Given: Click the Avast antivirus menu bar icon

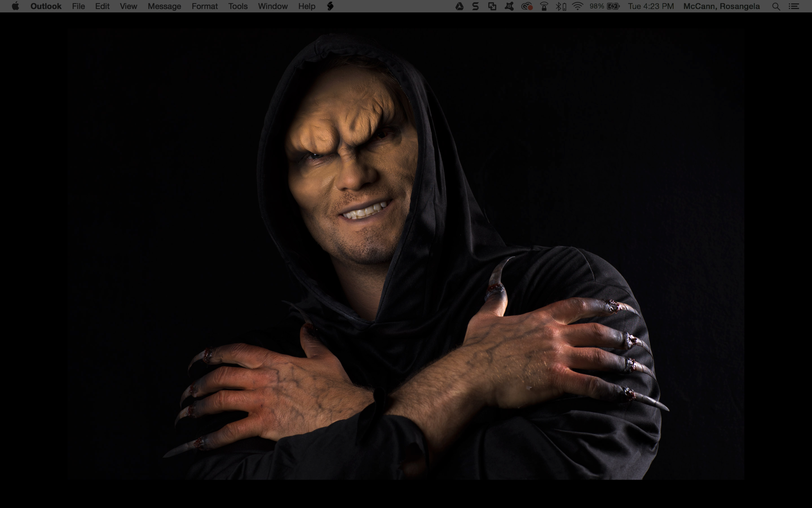Looking at the screenshot, I should tap(509, 6).
